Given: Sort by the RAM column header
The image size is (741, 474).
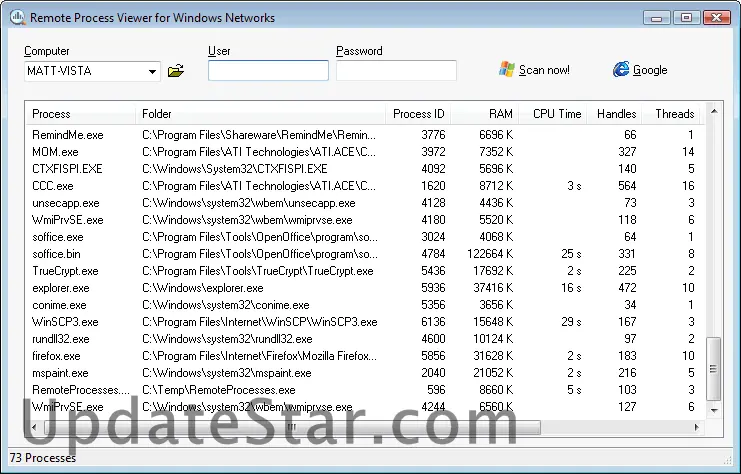Looking at the screenshot, I should click(485, 114).
